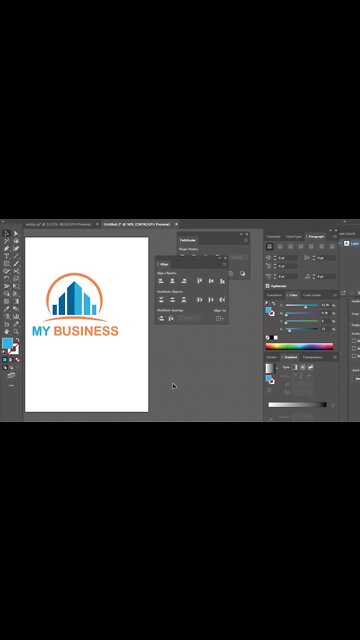Click the gradient ramp slider bar
Viewport: 360px width, 640px height.
pos(297,404)
